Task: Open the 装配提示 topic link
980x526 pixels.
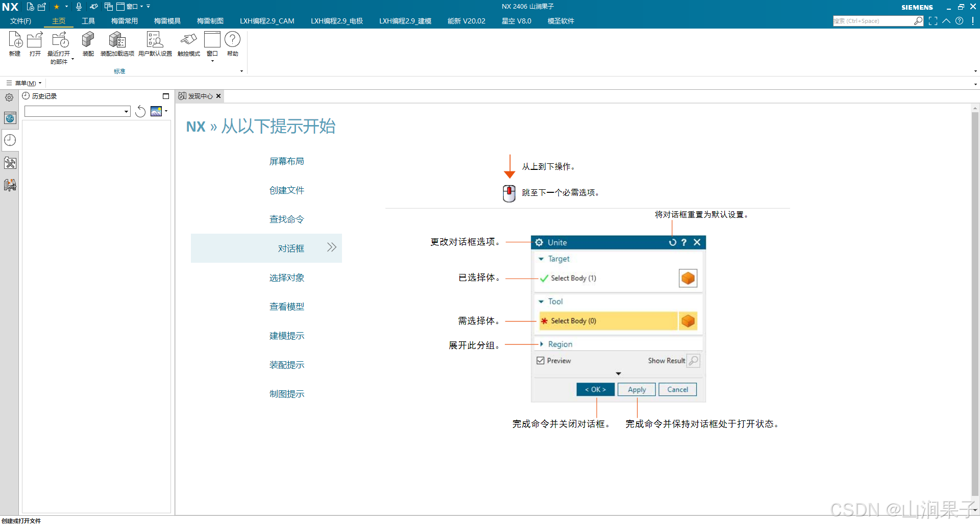Action: pyautogui.click(x=287, y=365)
